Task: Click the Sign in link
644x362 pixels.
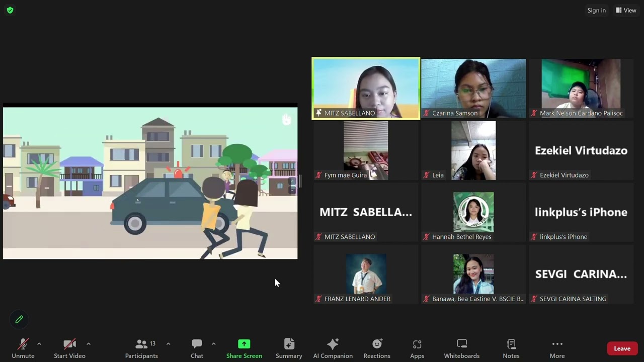Action: 596,10
